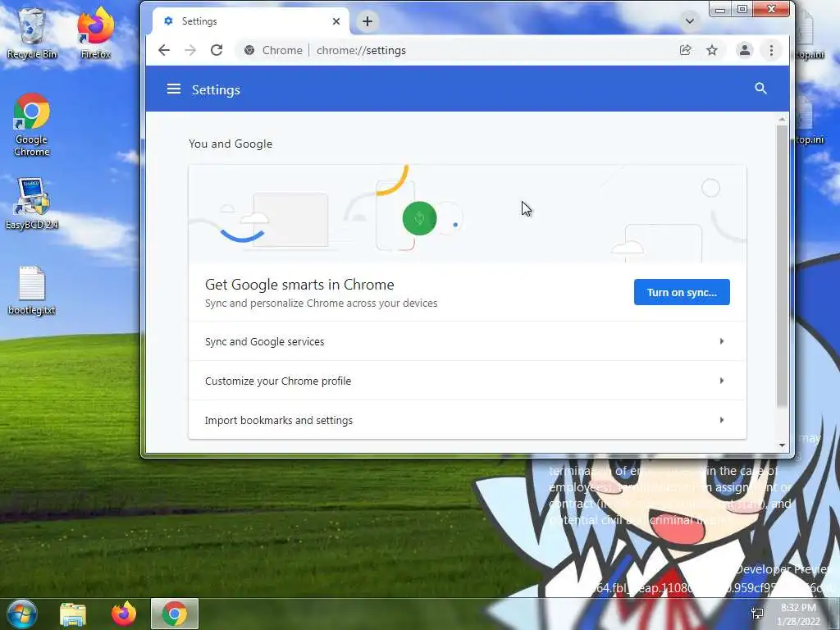Click the taskbar clock showing 8:32 PM

pyautogui.click(x=798, y=614)
